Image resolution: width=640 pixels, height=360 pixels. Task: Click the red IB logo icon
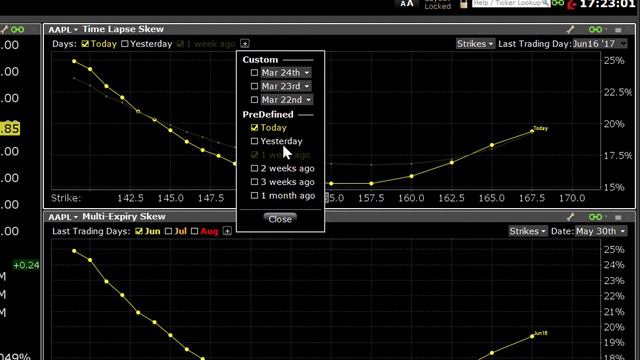572,4
